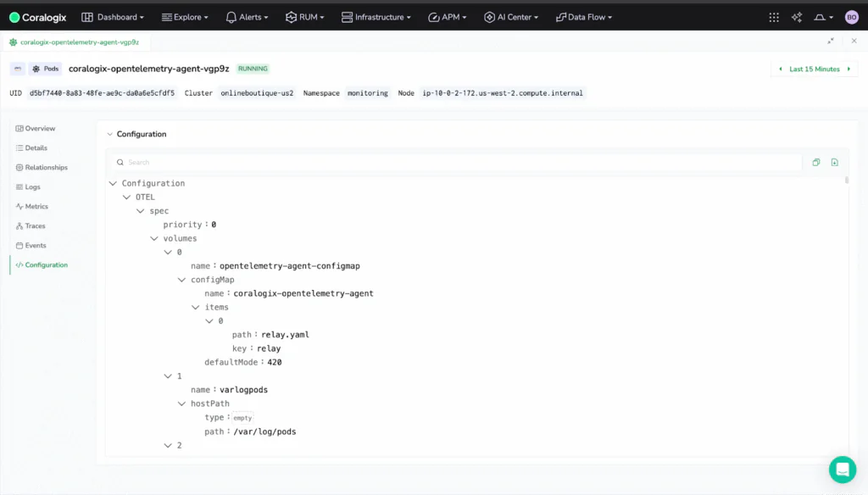Close the pod details panel
This screenshot has height=495, width=868.
[x=854, y=41]
